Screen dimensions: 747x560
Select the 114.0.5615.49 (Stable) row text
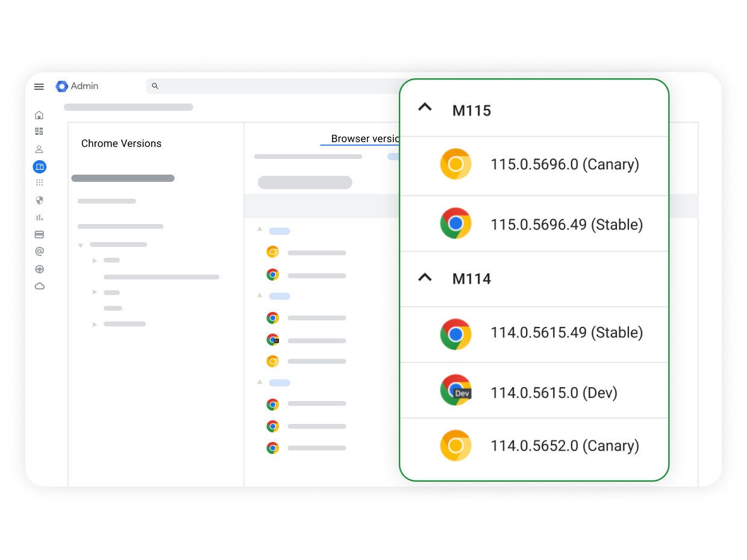point(567,332)
